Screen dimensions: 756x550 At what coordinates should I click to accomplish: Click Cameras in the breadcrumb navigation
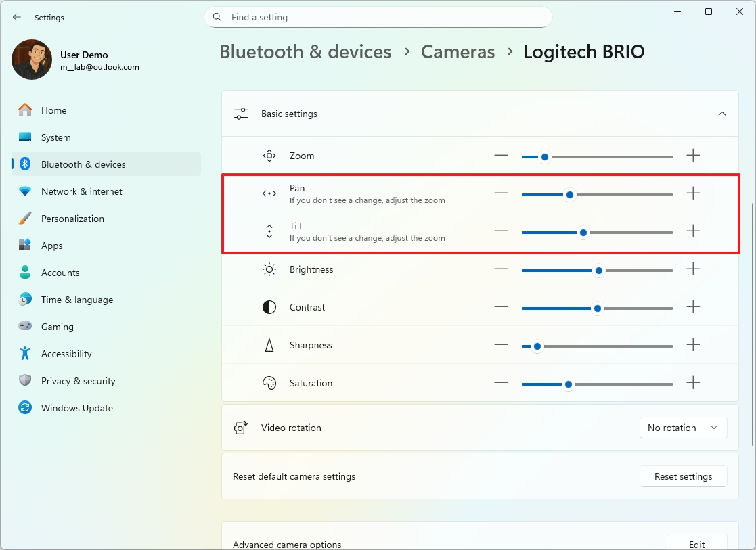458,51
